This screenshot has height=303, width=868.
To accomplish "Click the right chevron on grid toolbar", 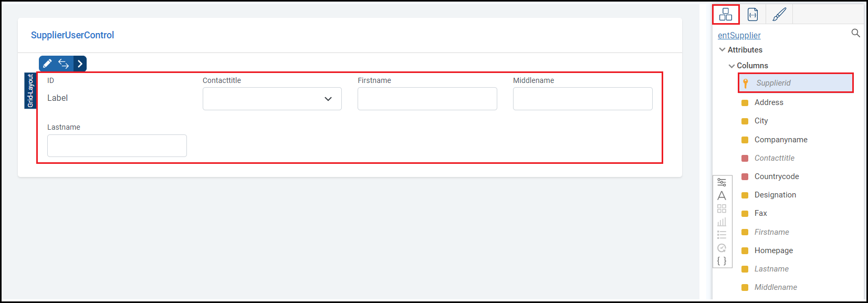I will 80,64.
